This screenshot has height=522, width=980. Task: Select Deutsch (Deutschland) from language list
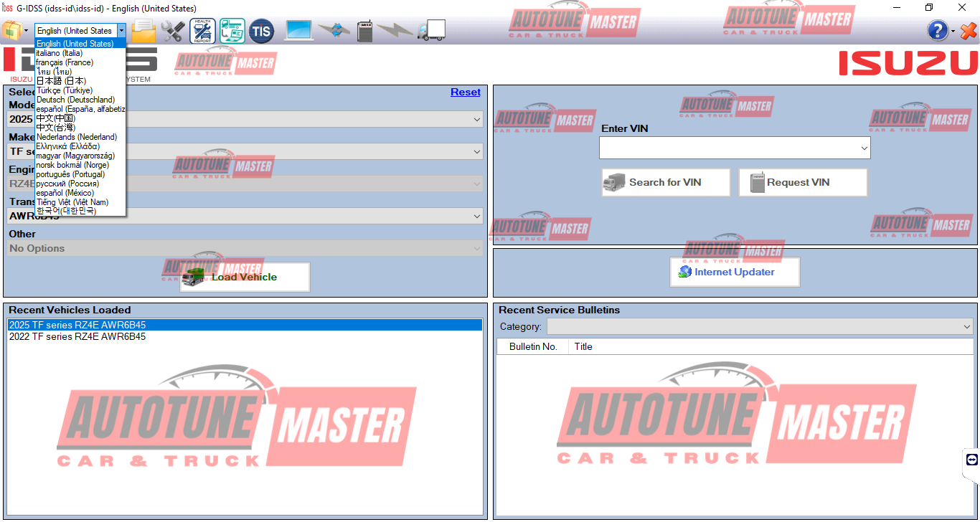(x=75, y=100)
